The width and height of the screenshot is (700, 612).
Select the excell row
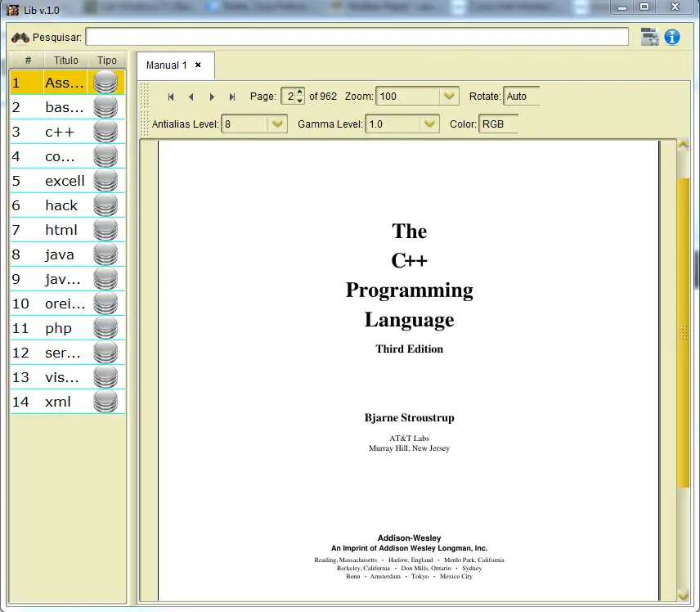pyautogui.click(x=67, y=181)
